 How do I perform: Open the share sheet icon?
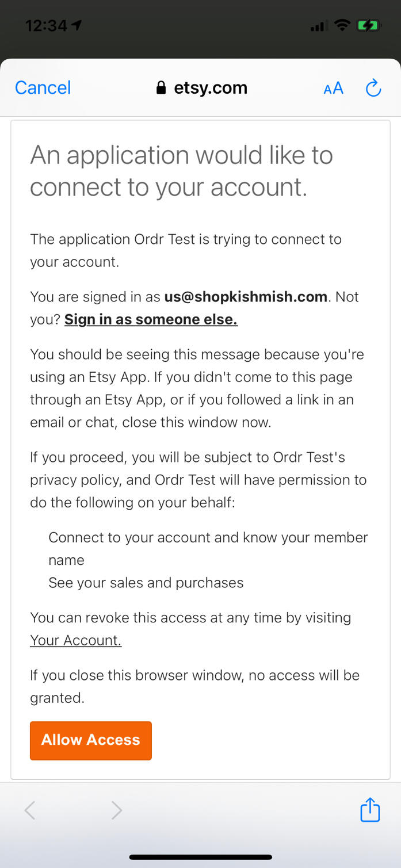pyautogui.click(x=370, y=809)
